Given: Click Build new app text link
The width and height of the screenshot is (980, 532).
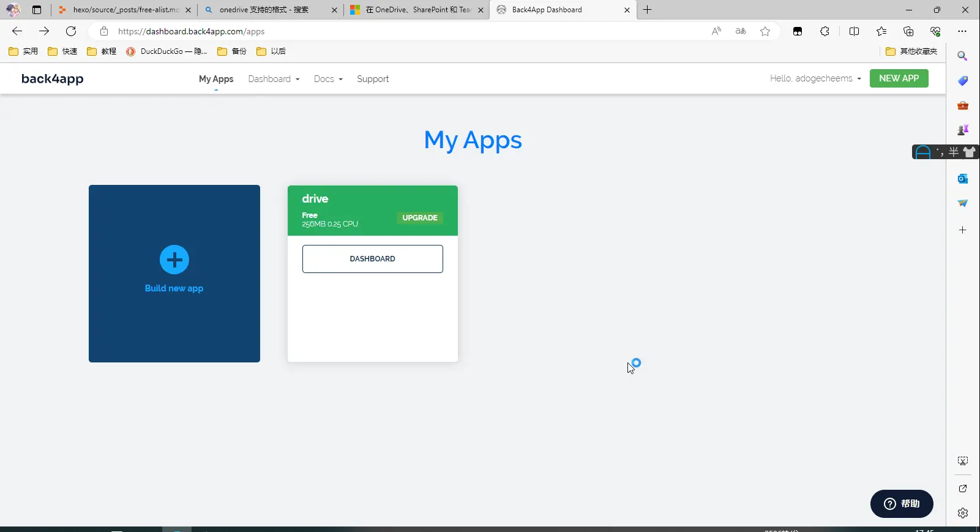Looking at the screenshot, I should click(174, 288).
